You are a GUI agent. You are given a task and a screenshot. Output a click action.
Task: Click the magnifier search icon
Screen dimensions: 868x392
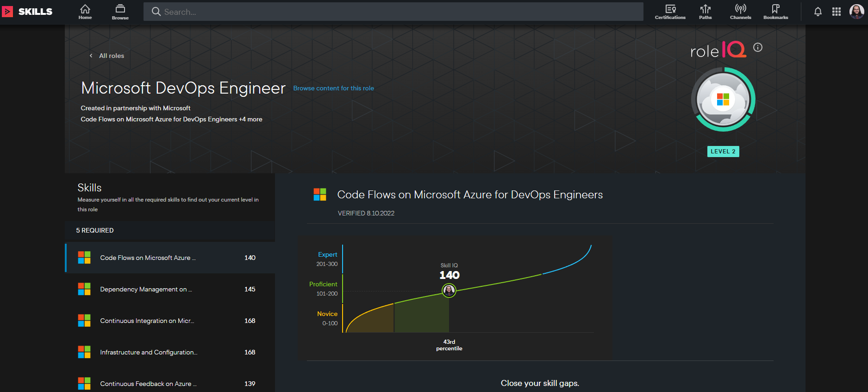pyautogui.click(x=156, y=12)
